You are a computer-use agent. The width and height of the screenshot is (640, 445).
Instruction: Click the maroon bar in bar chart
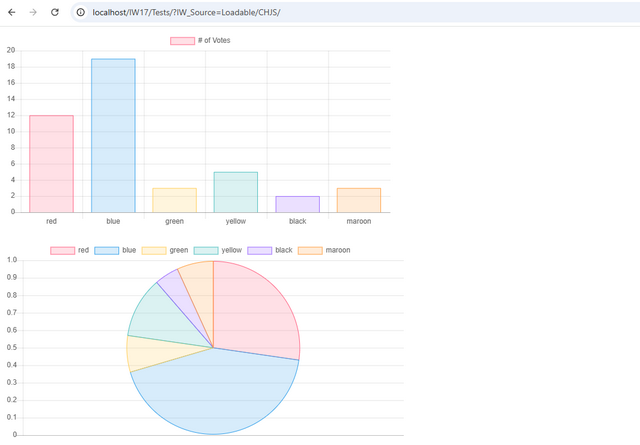358,200
